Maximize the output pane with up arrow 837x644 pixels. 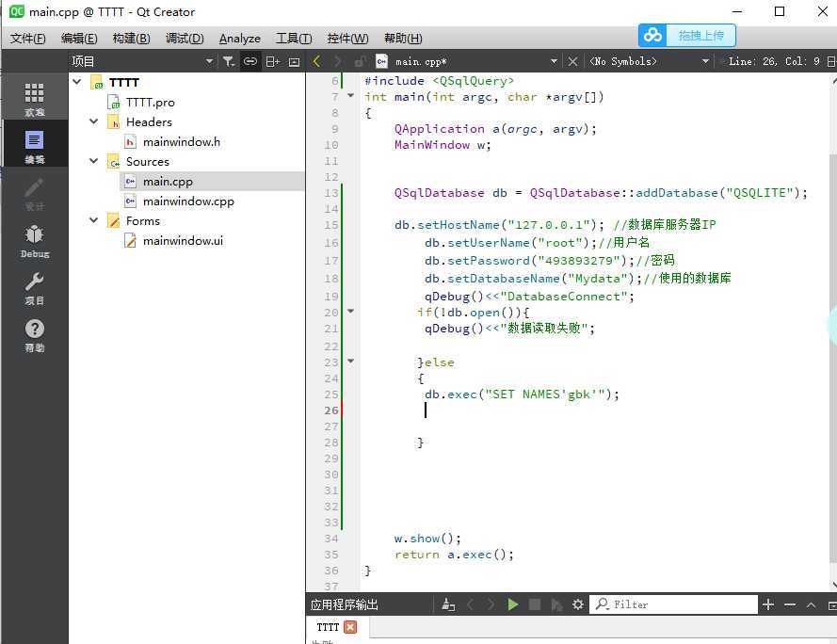click(812, 604)
